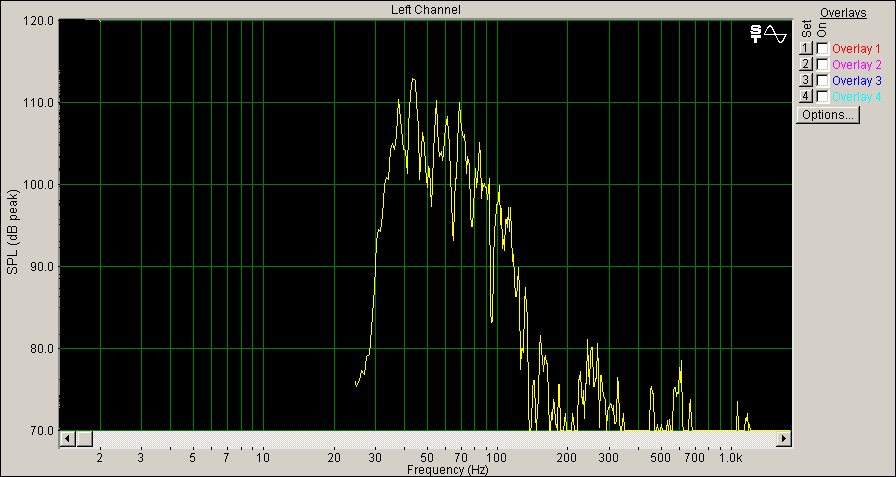Click the 1.0k frequency tick label
Image resolution: width=896 pixels, height=477 pixels.
730,458
